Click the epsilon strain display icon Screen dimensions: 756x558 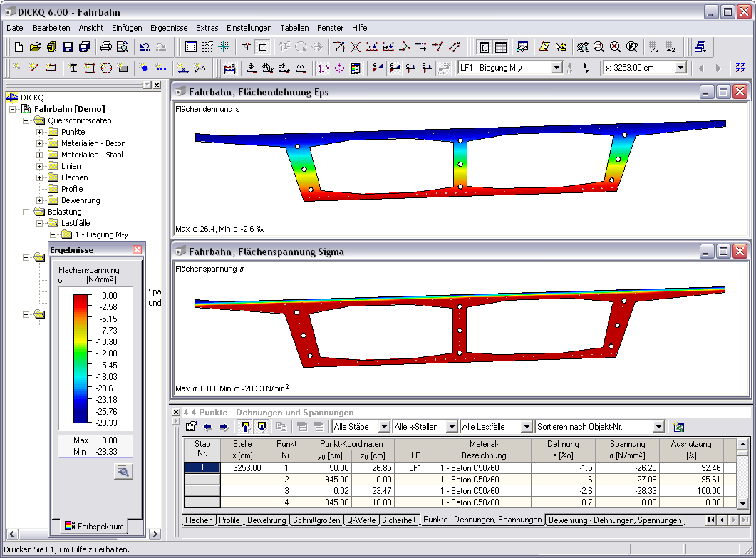click(x=378, y=68)
